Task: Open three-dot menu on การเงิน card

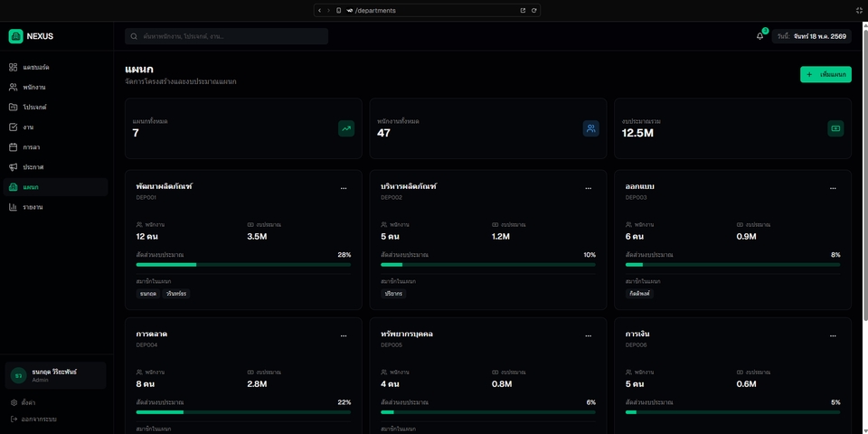Action: click(833, 335)
